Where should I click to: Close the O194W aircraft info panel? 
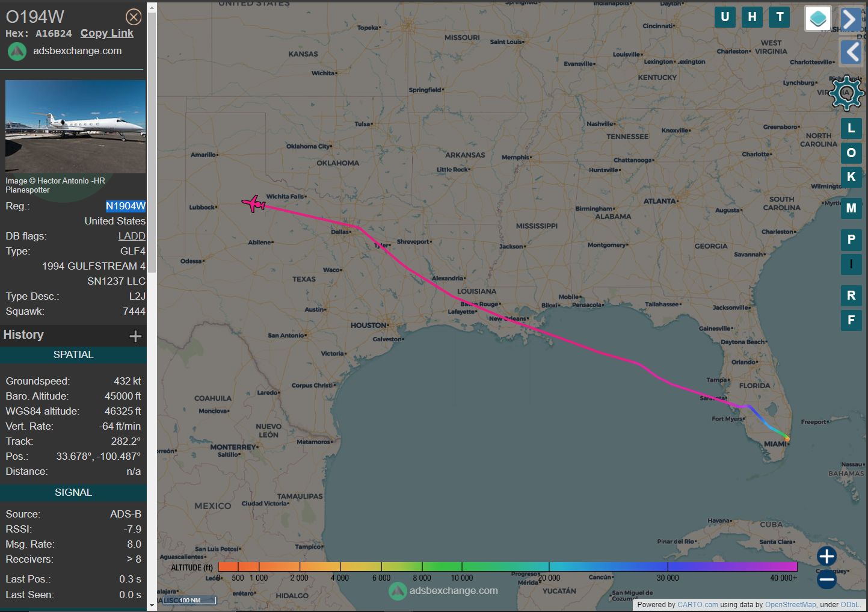[134, 17]
